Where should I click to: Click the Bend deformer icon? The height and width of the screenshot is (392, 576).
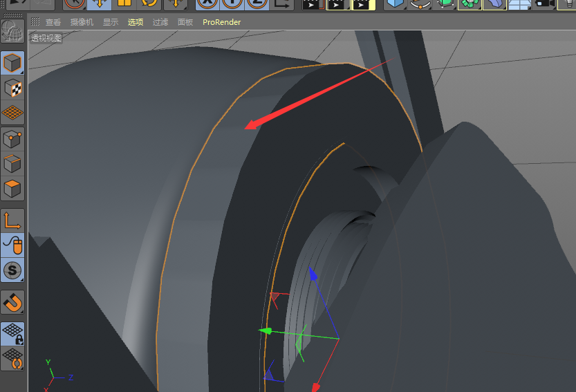pyautogui.click(x=494, y=3)
